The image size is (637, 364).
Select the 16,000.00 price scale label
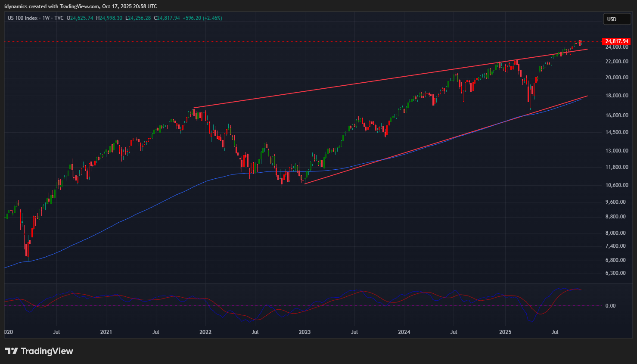point(617,115)
